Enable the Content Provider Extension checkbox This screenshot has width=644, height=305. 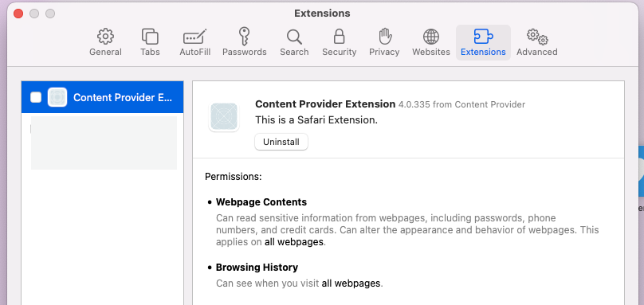click(x=36, y=97)
